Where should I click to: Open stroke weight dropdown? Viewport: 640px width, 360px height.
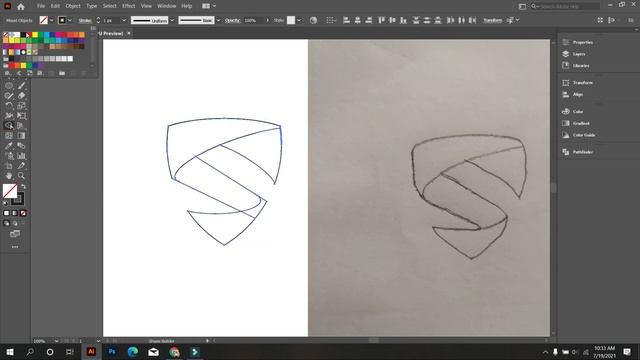(124, 20)
